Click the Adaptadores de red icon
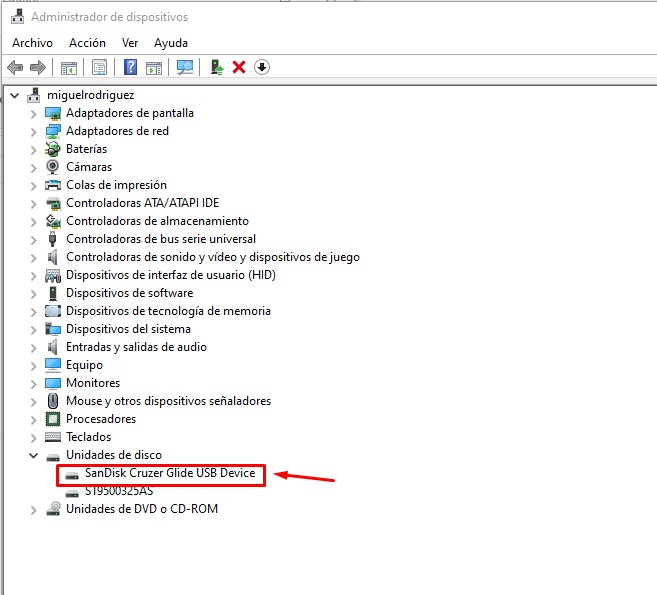The image size is (657, 595). [x=53, y=131]
